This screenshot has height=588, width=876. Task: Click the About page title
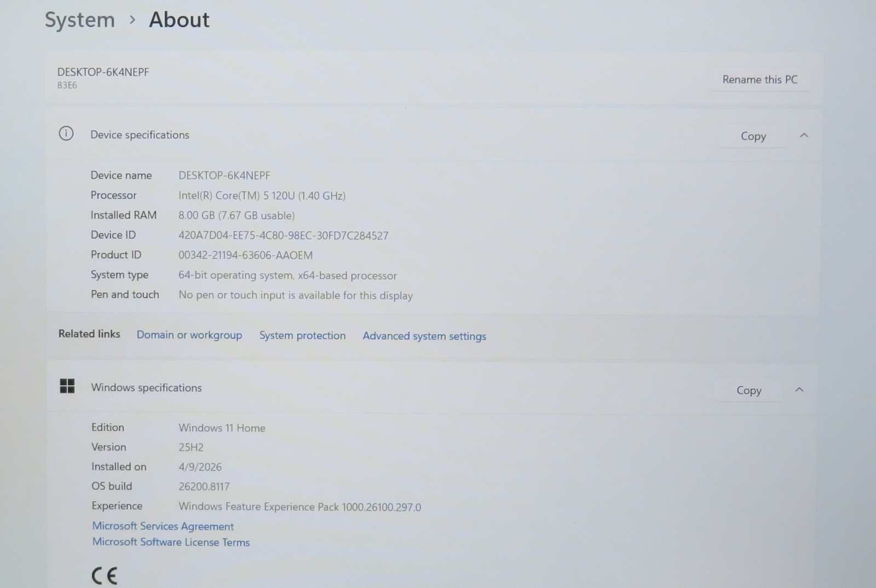pyautogui.click(x=180, y=20)
